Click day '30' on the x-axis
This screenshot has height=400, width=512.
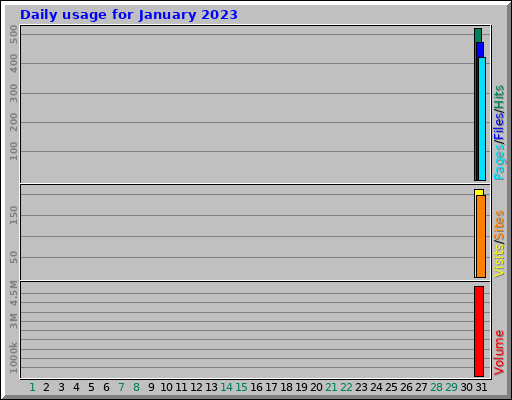coord(466,387)
